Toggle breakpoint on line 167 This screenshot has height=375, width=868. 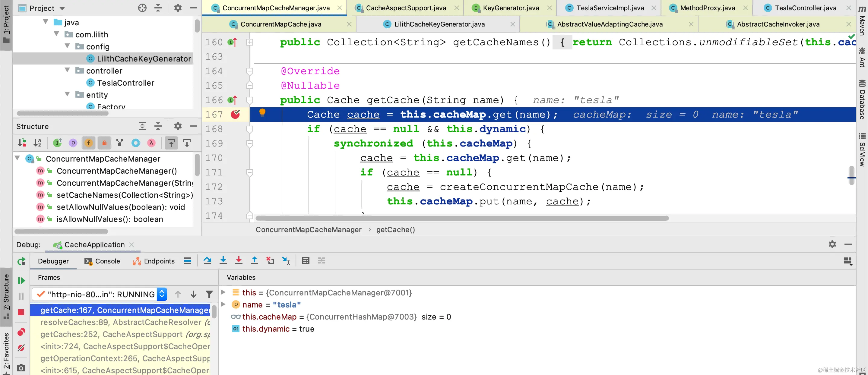click(x=235, y=115)
